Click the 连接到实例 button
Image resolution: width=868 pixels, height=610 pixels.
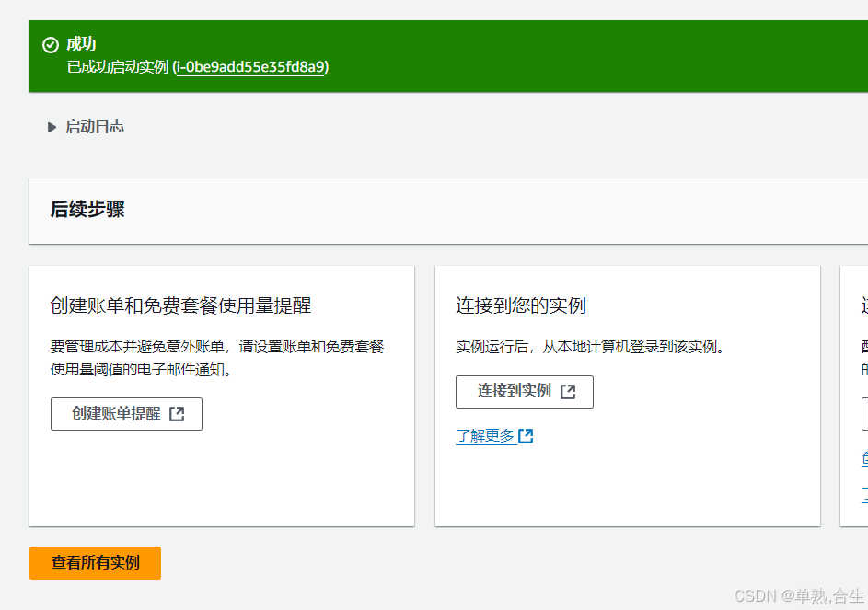tap(525, 391)
